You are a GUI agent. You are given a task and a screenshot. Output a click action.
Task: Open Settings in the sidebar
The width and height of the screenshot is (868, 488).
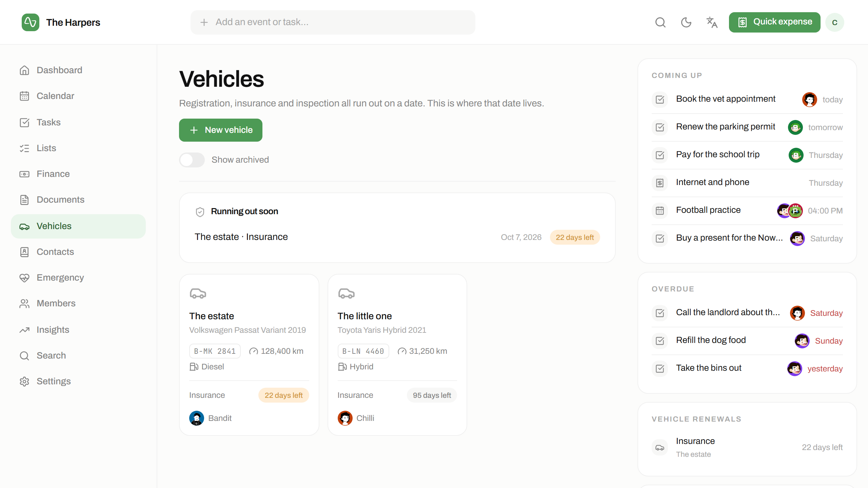tap(78, 381)
